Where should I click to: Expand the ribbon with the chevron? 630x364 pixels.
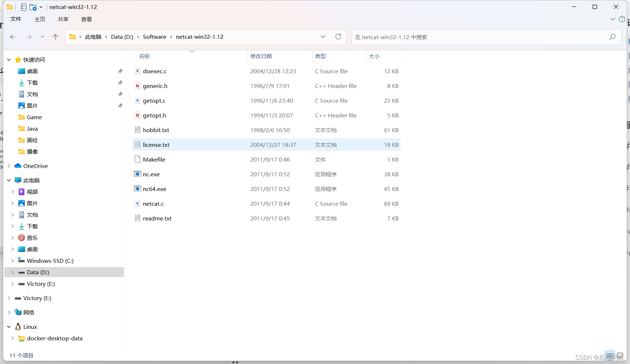(x=613, y=19)
